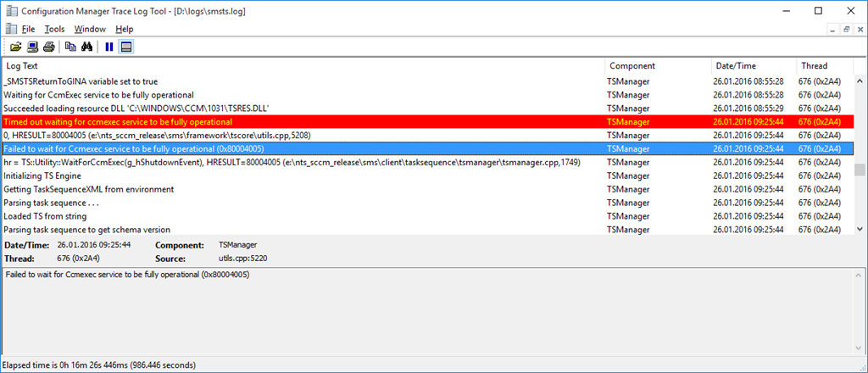Expand the Help menu

tap(125, 29)
